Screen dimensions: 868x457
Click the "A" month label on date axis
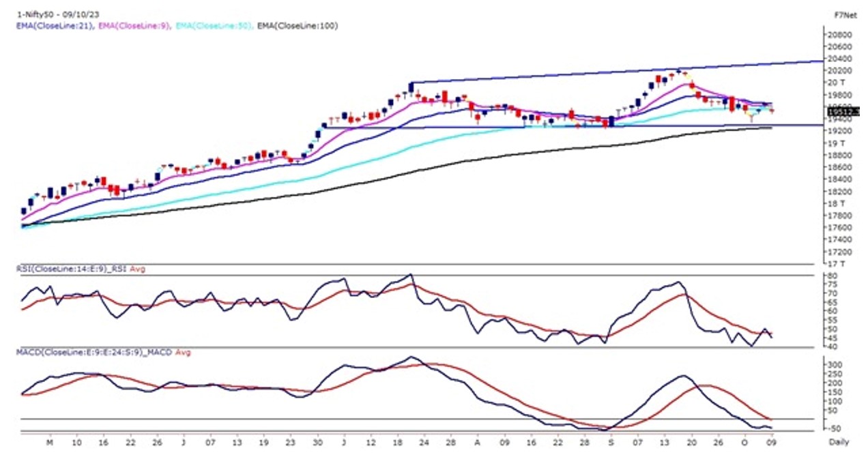tap(476, 442)
